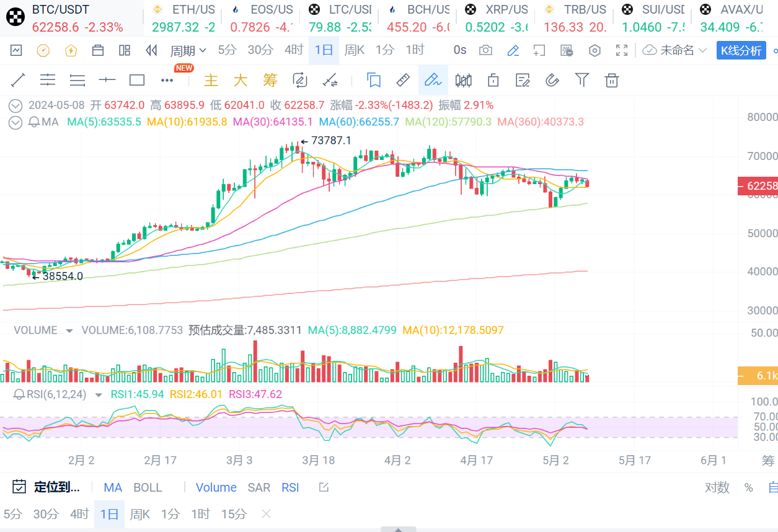Select the ruler measurement tool
The width and height of the screenshot is (778, 532).
pyautogui.click(x=403, y=80)
